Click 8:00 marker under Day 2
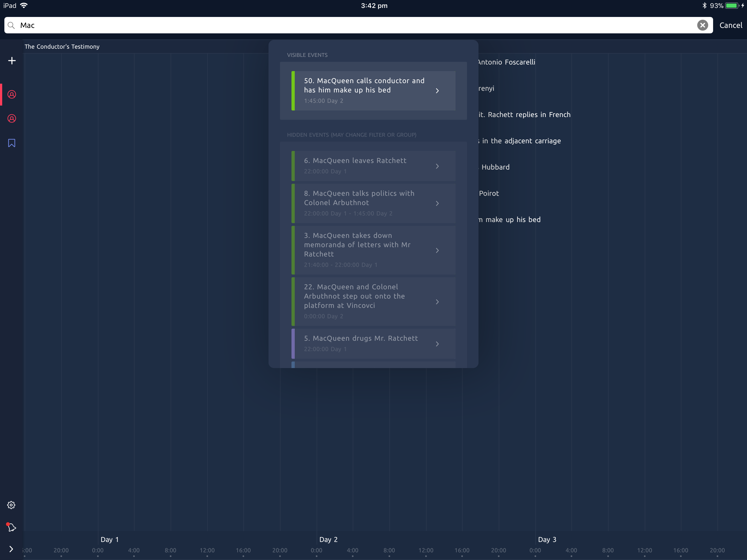747x560 pixels. pos(389,550)
